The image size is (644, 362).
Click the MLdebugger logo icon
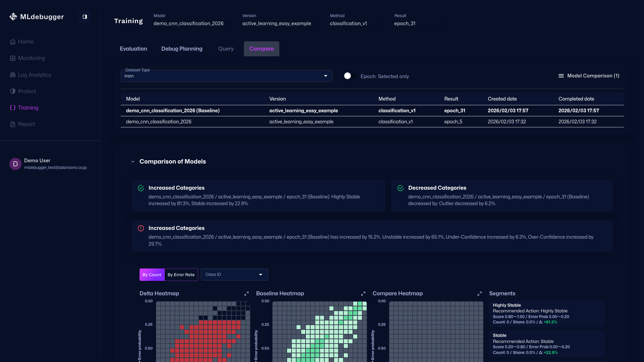click(x=13, y=17)
